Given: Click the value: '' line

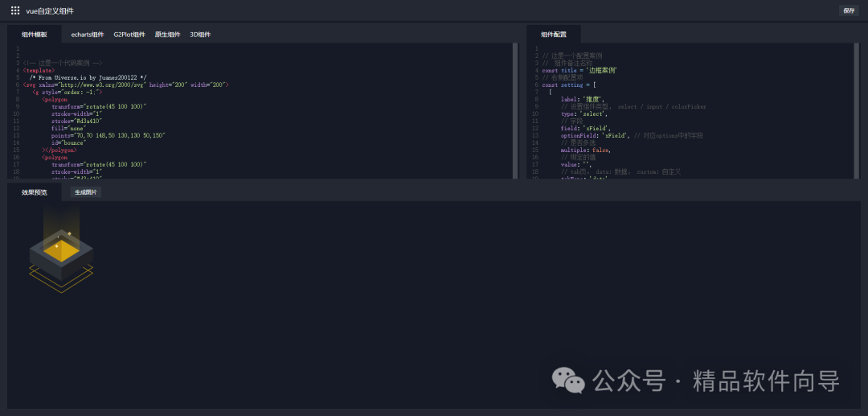Looking at the screenshot, I should tap(576, 164).
